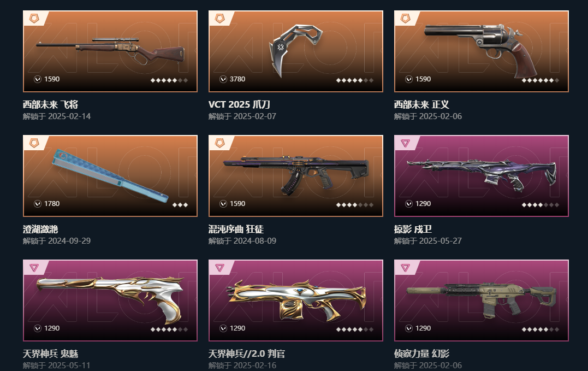Click the 天界神兵//2.0 判官 title text

[x=247, y=354]
